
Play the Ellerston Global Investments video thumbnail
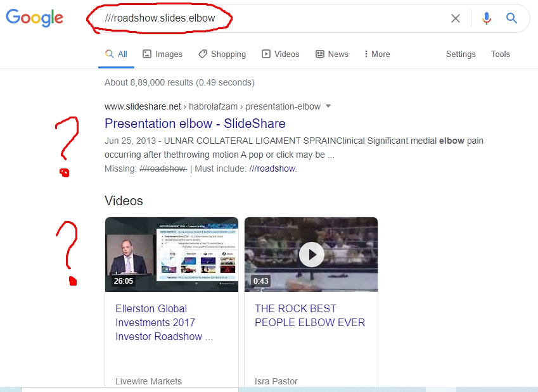click(172, 255)
